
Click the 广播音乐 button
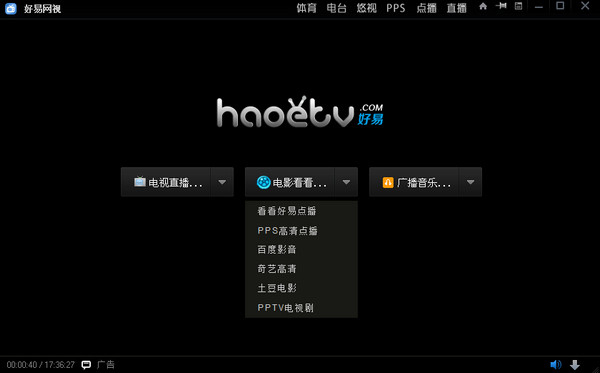click(414, 182)
